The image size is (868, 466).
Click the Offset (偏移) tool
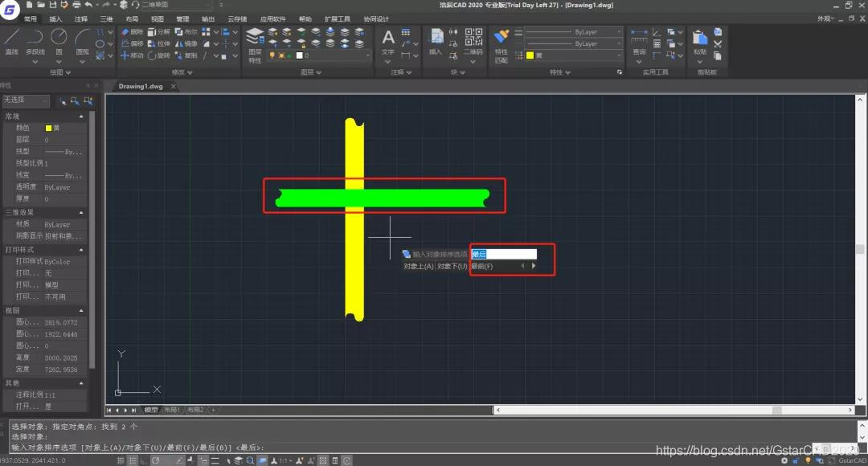tap(132, 43)
